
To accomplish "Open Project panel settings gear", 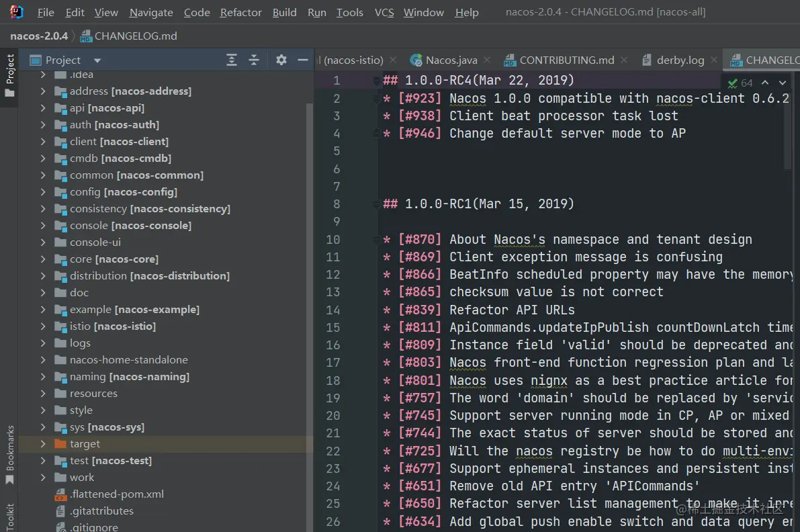I will 281,60.
